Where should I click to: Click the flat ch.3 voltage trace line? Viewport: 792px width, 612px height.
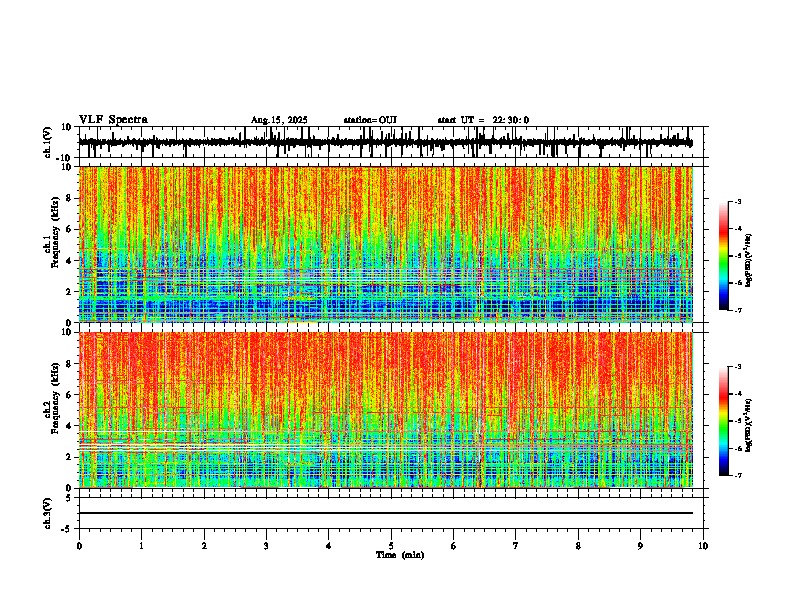(x=386, y=513)
